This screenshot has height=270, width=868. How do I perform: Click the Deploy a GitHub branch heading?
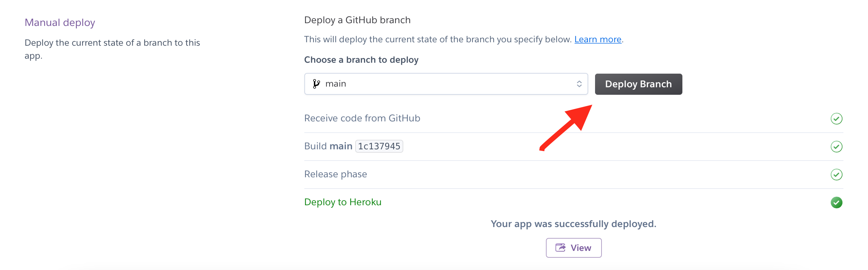coord(357,20)
